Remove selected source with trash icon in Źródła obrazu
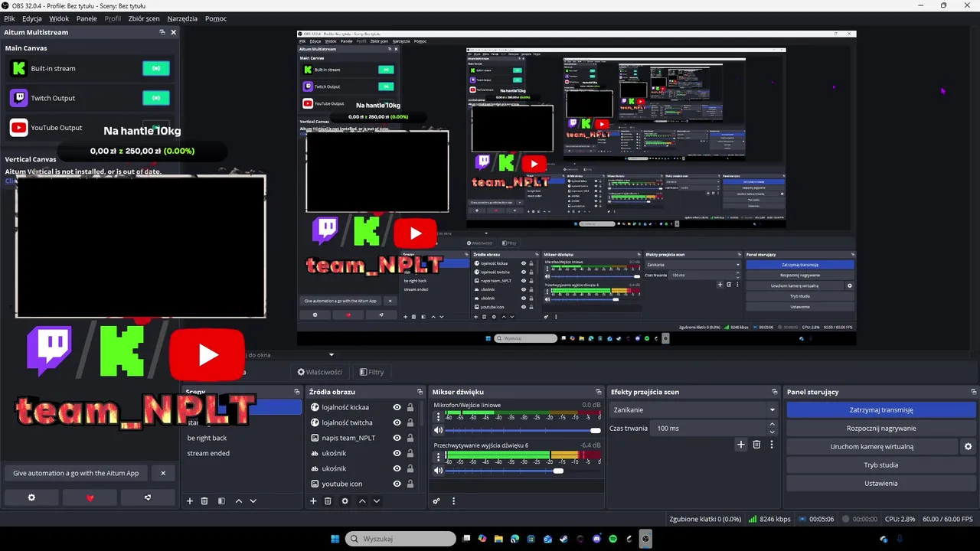 tap(328, 501)
